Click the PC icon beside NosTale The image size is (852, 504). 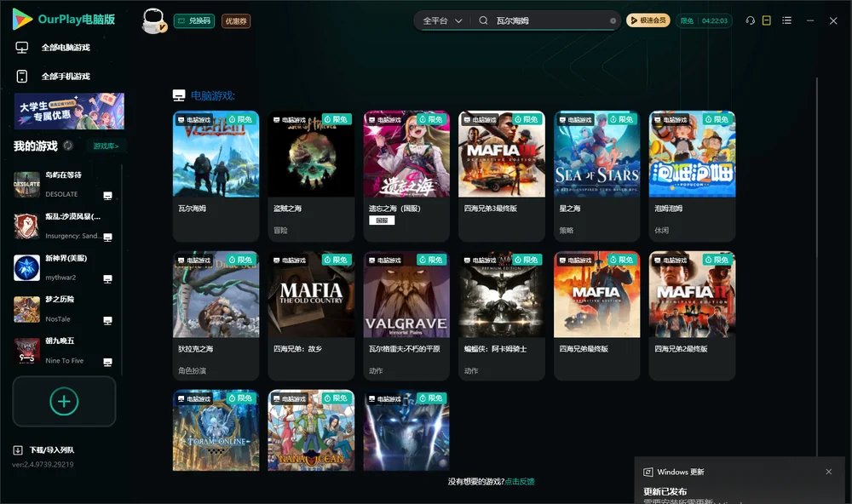[107, 320]
